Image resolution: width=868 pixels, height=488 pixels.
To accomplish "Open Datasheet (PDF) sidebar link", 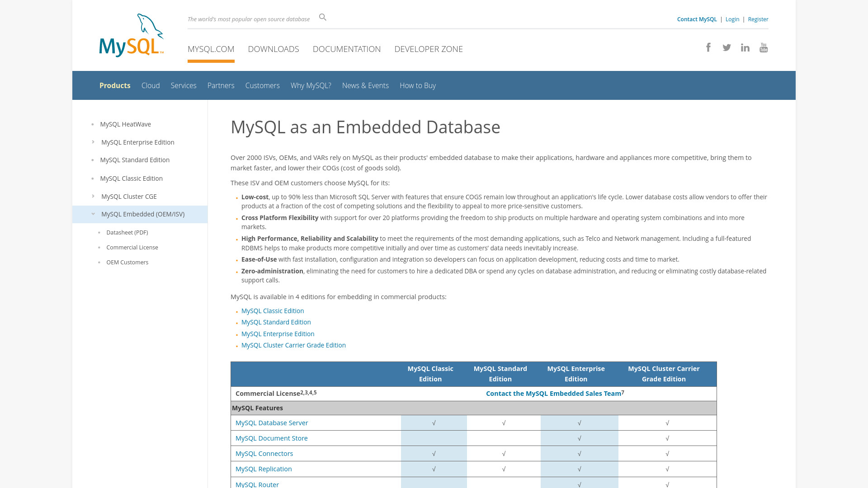I will (x=127, y=232).
